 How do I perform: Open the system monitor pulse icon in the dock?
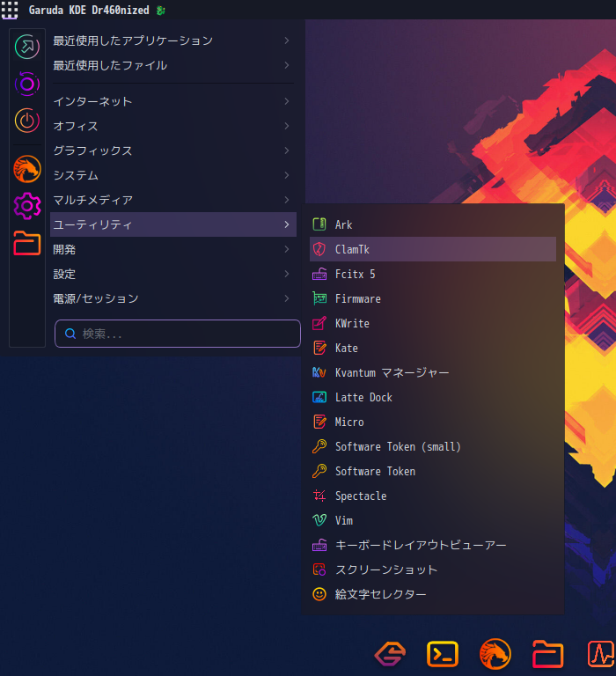tap(601, 654)
